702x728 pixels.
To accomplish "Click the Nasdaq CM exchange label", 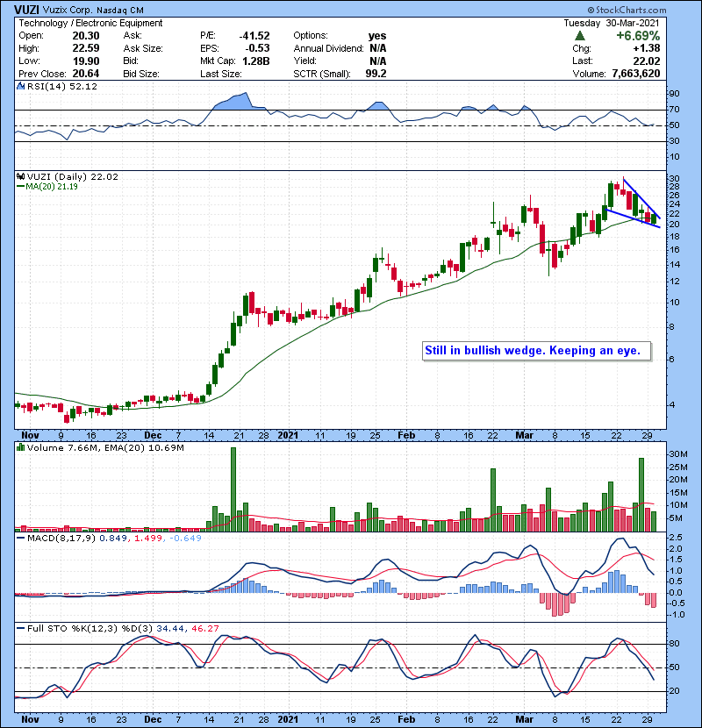I will click(x=120, y=10).
